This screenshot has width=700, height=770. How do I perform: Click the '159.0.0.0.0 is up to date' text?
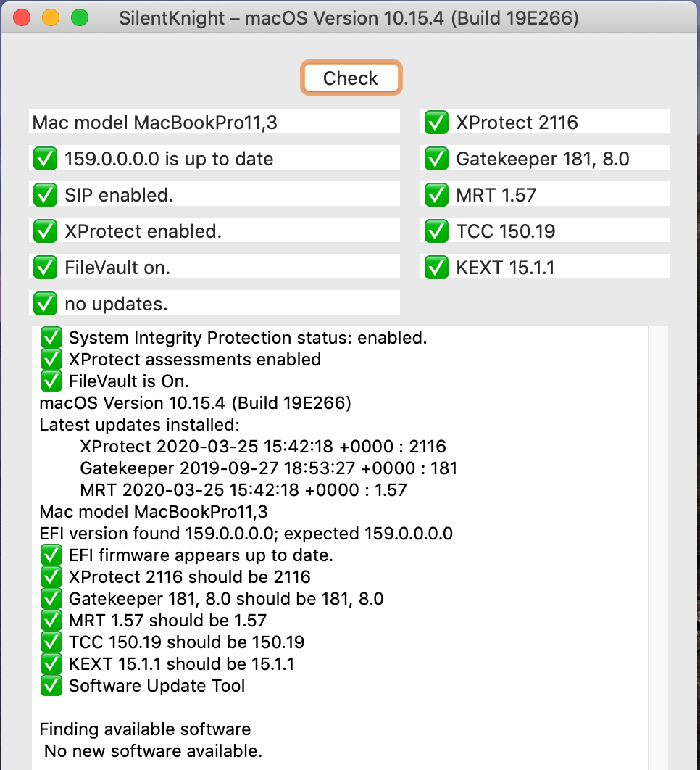point(169,159)
